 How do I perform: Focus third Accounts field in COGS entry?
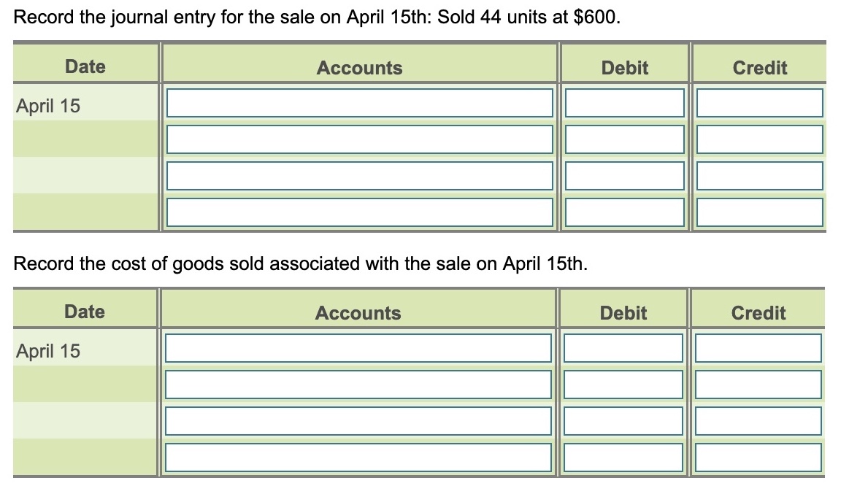coord(358,421)
